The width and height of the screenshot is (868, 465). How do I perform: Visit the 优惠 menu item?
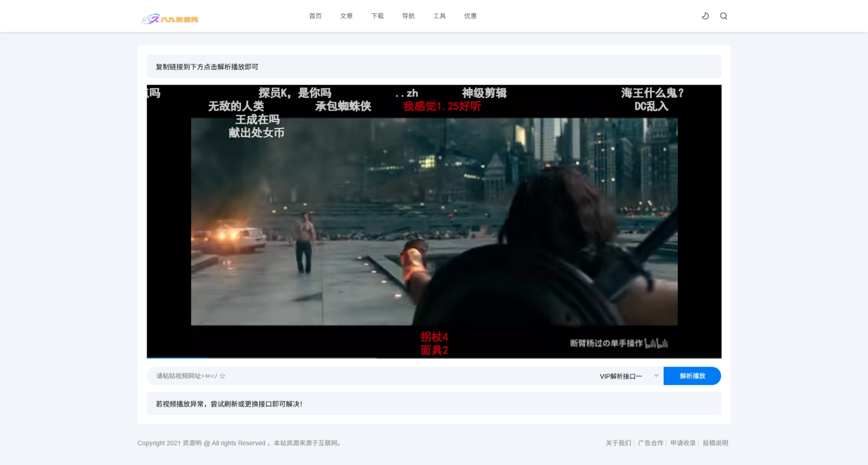coord(470,16)
